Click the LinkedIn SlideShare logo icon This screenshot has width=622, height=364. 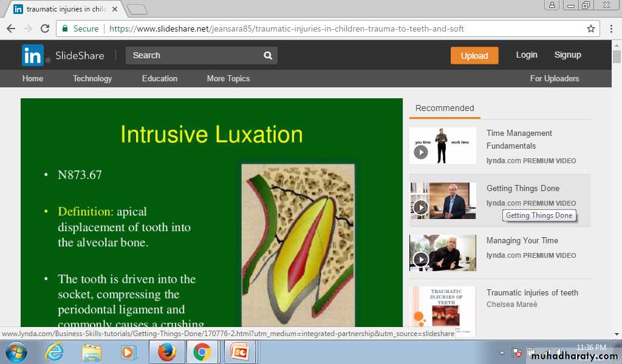point(33,55)
